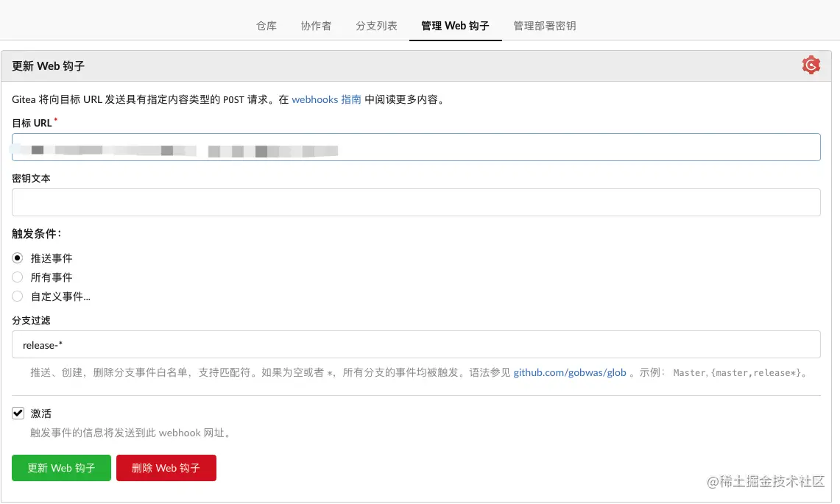Screen dimensions: 840x504
Task: Open the webhooks 指南 link
Action: pos(326,99)
